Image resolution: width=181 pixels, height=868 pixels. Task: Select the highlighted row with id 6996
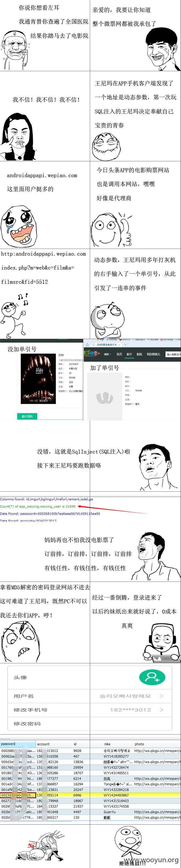[90, 795]
